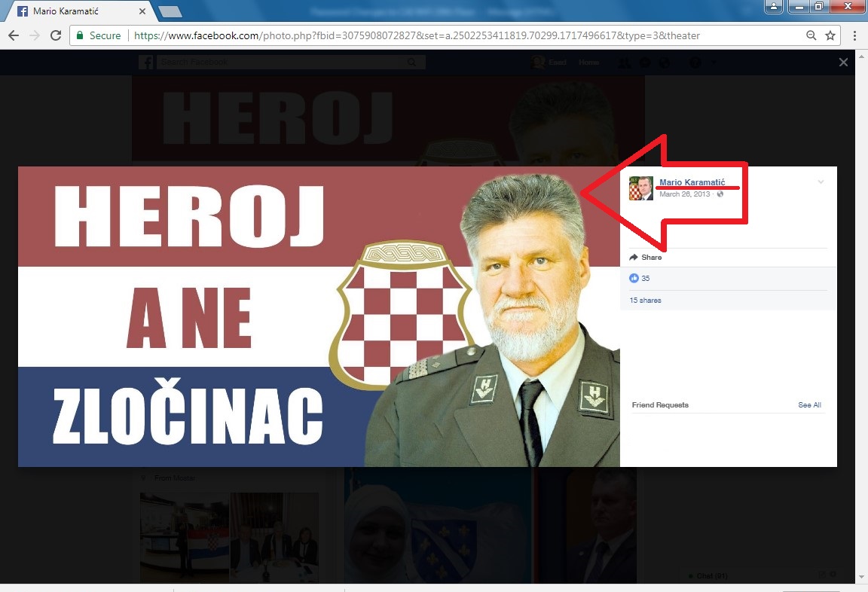Image resolution: width=868 pixels, height=592 pixels.
Task: Click the HEROJ A NE ZLOČINAC photo
Action: click(319, 316)
